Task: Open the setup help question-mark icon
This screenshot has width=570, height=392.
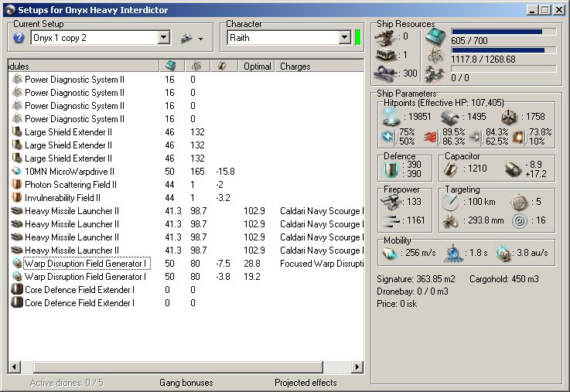Action: click(19, 38)
